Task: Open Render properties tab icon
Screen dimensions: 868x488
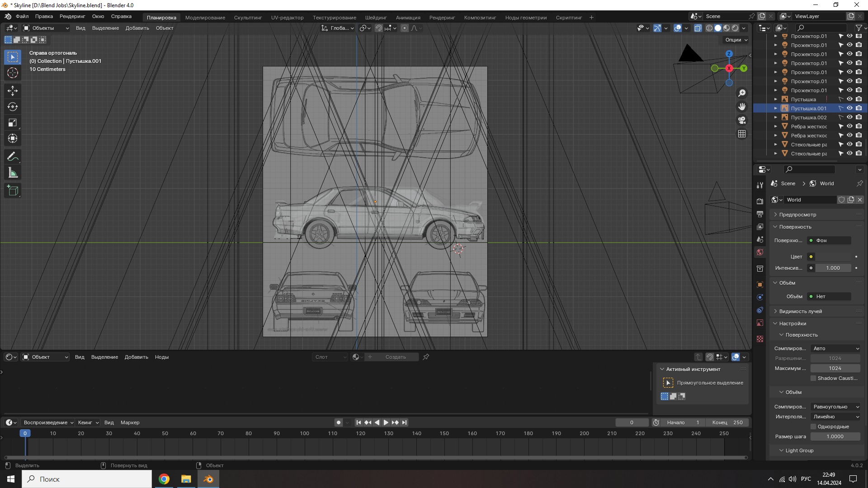Action: point(760,201)
